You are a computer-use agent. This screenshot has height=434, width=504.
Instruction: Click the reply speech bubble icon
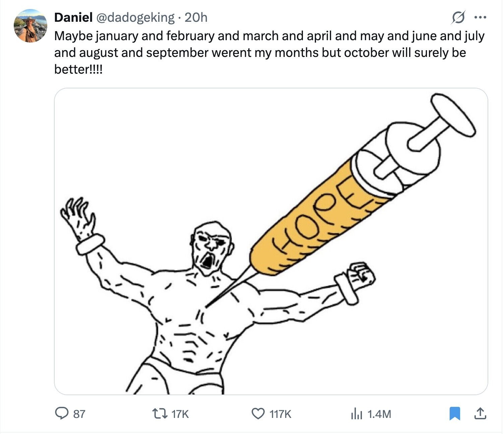(x=62, y=414)
